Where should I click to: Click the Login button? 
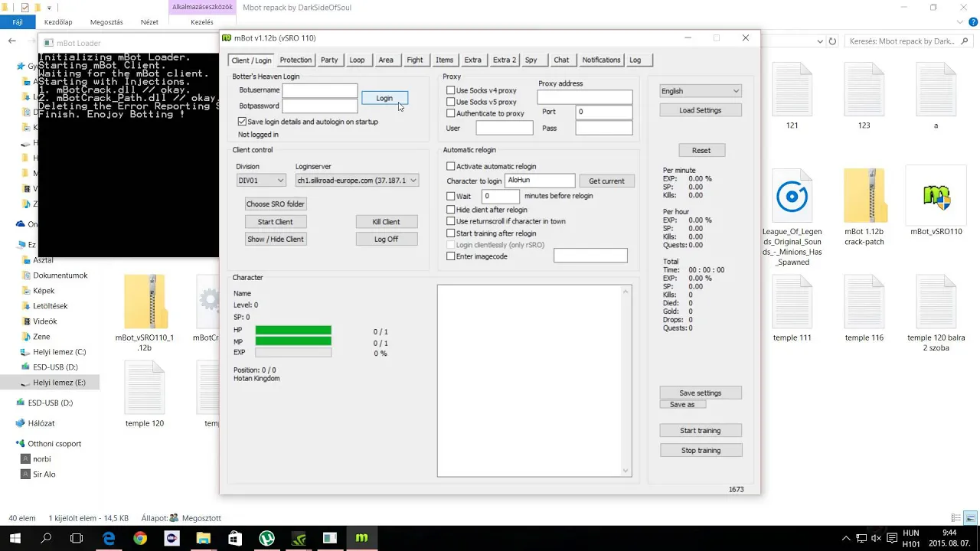384,98
